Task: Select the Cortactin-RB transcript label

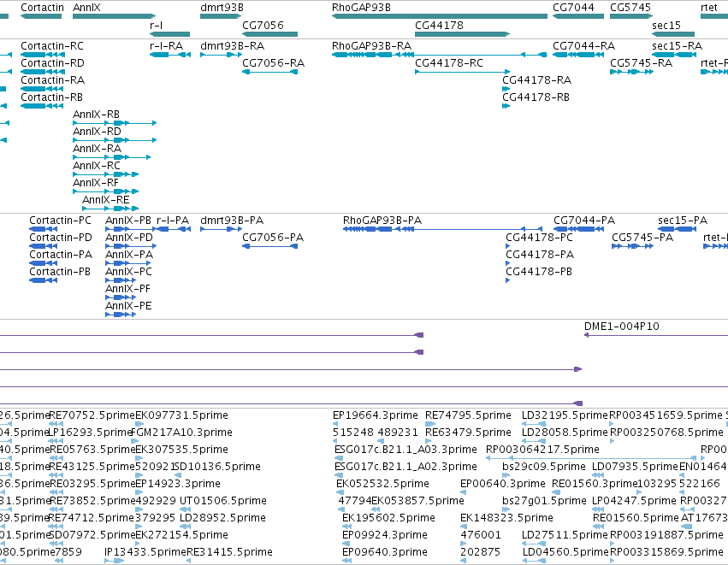Action: tap(51, 97)
